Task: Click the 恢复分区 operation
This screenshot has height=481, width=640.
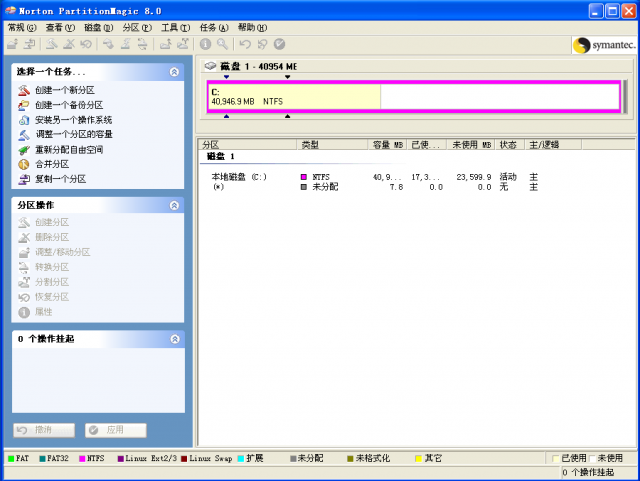Action: pyautogui.click(x=52, y=297)
